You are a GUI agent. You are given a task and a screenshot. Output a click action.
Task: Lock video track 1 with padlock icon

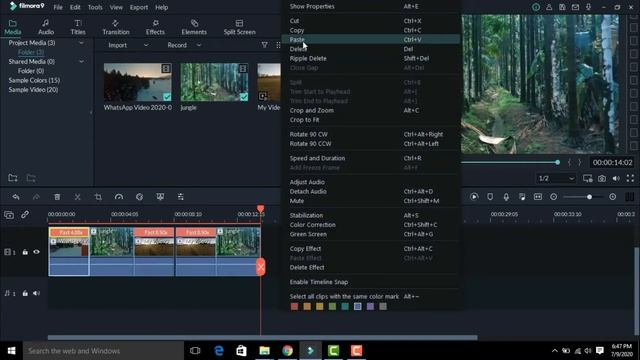tap(25, 252)
